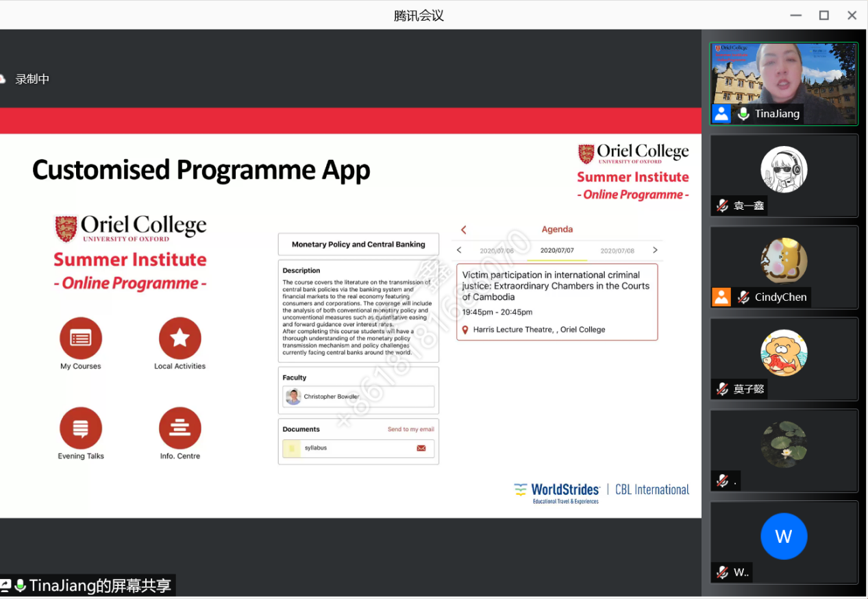This screenshot has height=599, width=868.
Task: Go back with the red Agenda chevron
Action: pos(464,230)
